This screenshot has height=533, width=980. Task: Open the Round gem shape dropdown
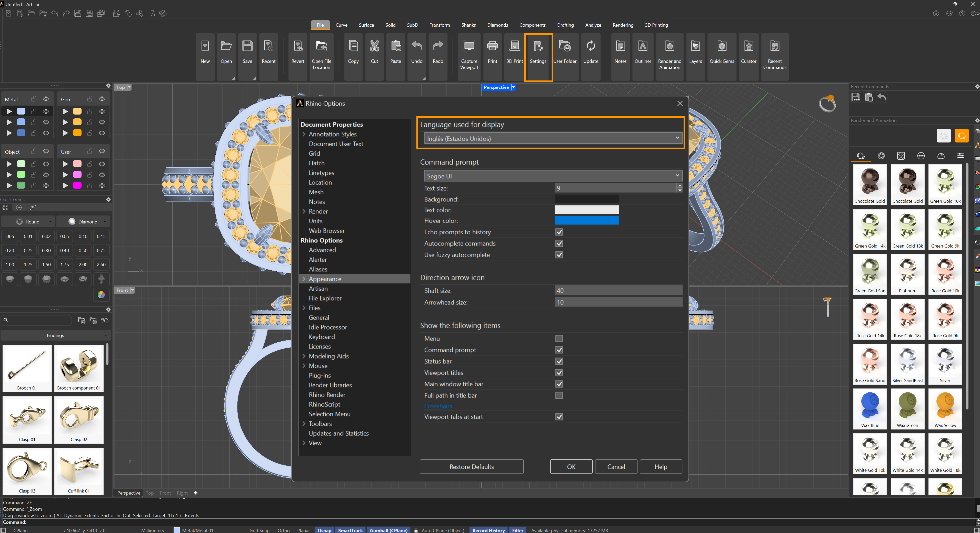(x=28, y=222)
